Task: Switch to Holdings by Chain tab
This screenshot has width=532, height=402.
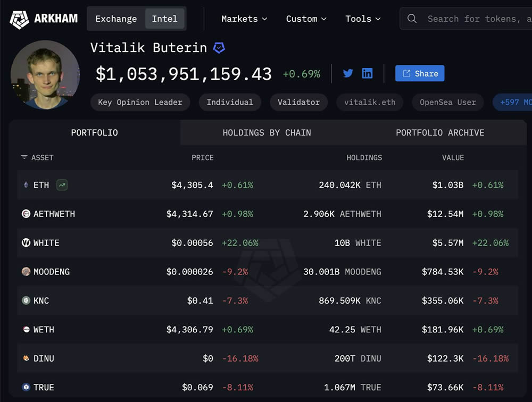Action: pyautogui.click(x=267, y=132)
